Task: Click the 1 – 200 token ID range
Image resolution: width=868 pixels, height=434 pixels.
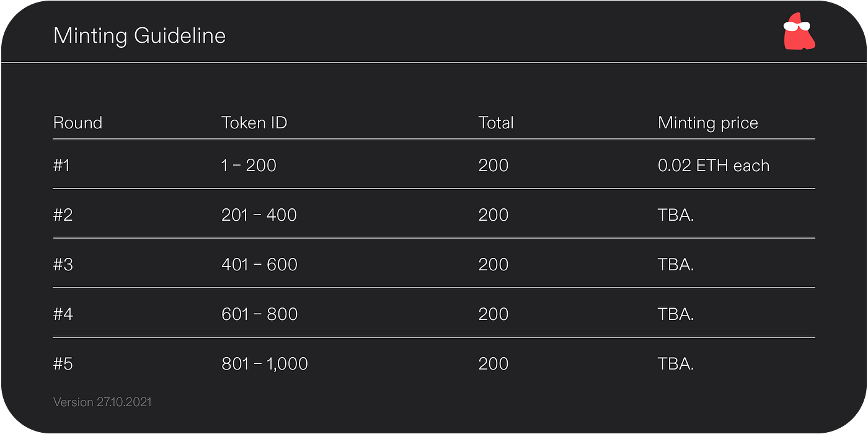Action: tap(249, 166)
